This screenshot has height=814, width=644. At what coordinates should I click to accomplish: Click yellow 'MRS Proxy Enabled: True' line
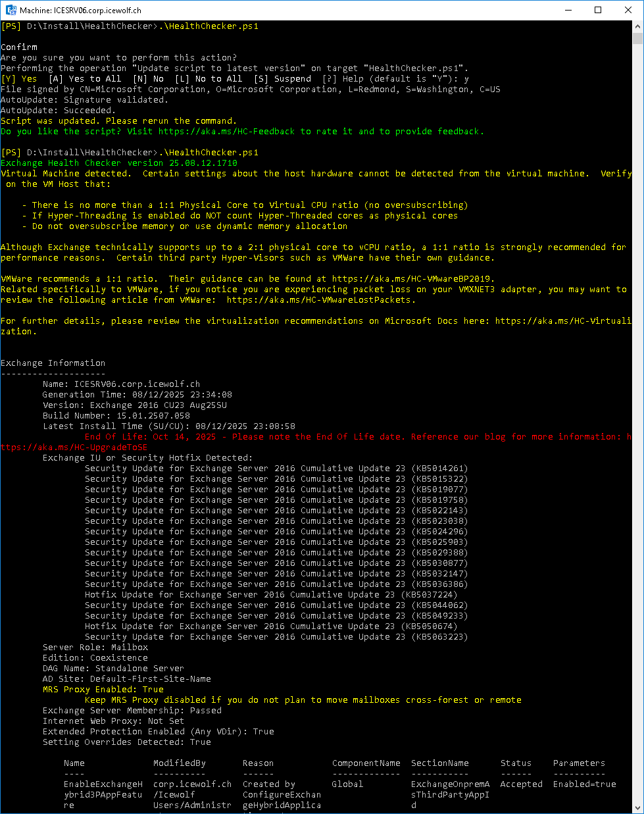click(103, 690)
